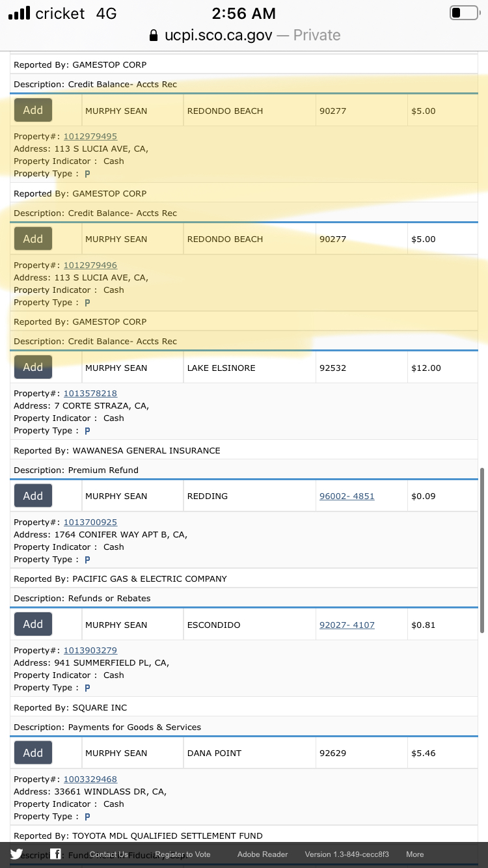Add property 1012979496 Redondo Beach to claim
The image size is (488, 868).
pyautogui.click(x=33, y=239)
